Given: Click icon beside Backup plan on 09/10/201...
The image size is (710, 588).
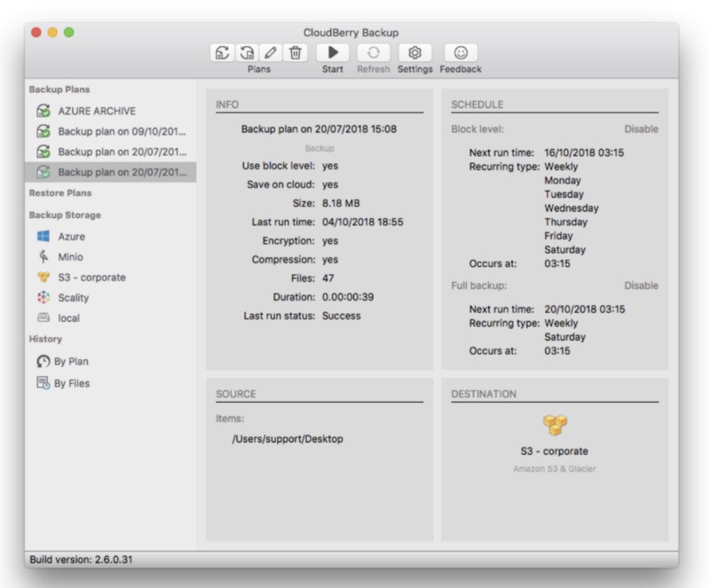Looking at the screenshot, I should (x=43, y=131).
